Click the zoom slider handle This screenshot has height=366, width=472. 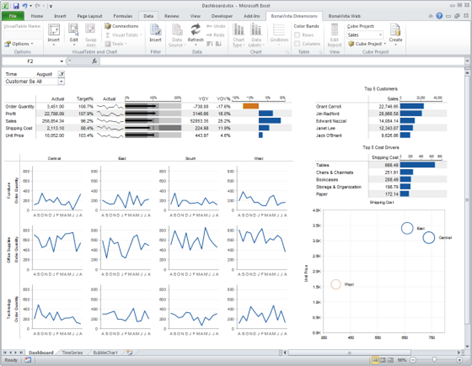(x=435, y=360)
